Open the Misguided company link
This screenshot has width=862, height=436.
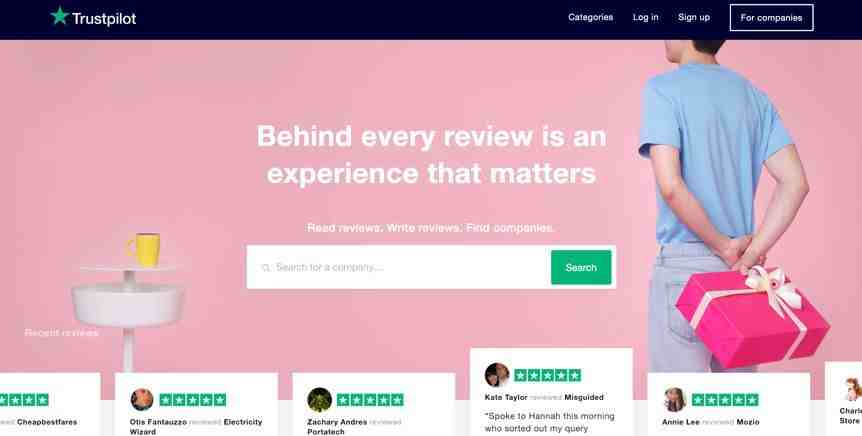pyautogui.click(x=584, y=397)
